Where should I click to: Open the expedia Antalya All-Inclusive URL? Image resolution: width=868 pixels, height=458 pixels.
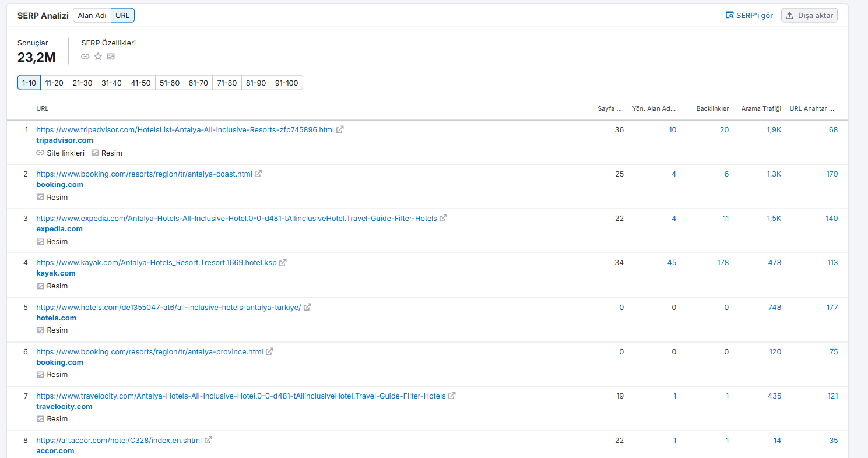click(x=237, y=218)
